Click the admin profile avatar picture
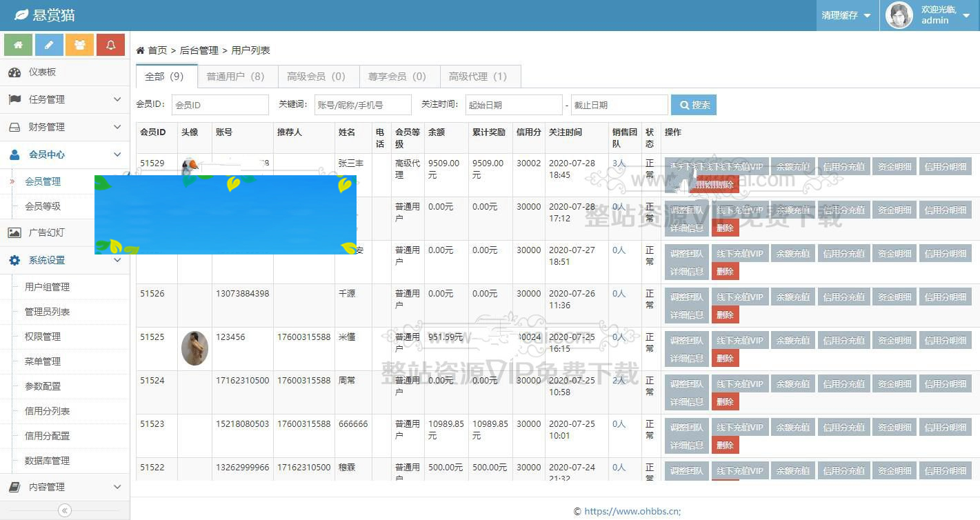The image size is (980, 520). [x=898, y=14]
